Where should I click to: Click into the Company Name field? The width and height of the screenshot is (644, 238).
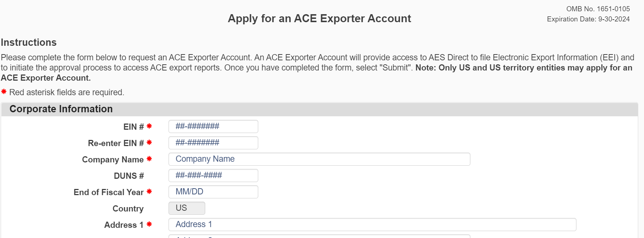(x=319, y=159)
